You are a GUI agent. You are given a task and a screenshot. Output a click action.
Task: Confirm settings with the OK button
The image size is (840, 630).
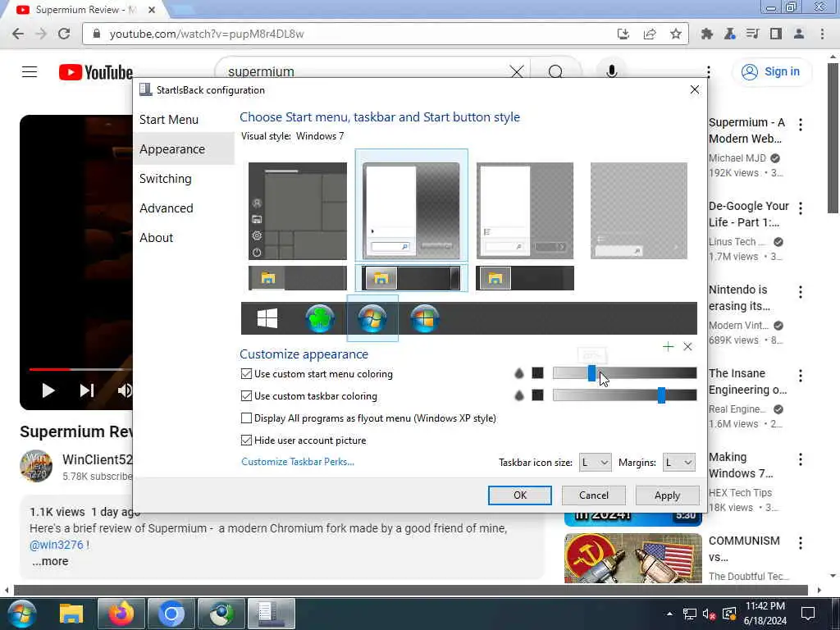[519, 495]
